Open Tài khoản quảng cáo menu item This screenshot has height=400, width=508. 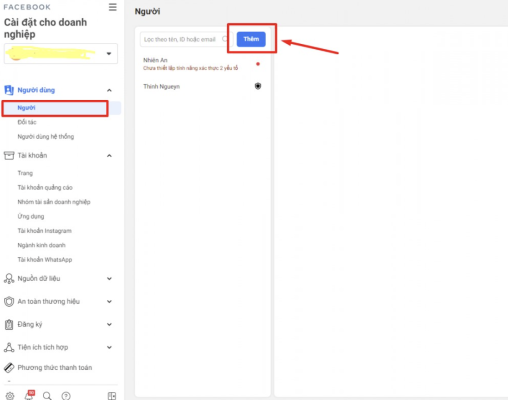point(45,187)
